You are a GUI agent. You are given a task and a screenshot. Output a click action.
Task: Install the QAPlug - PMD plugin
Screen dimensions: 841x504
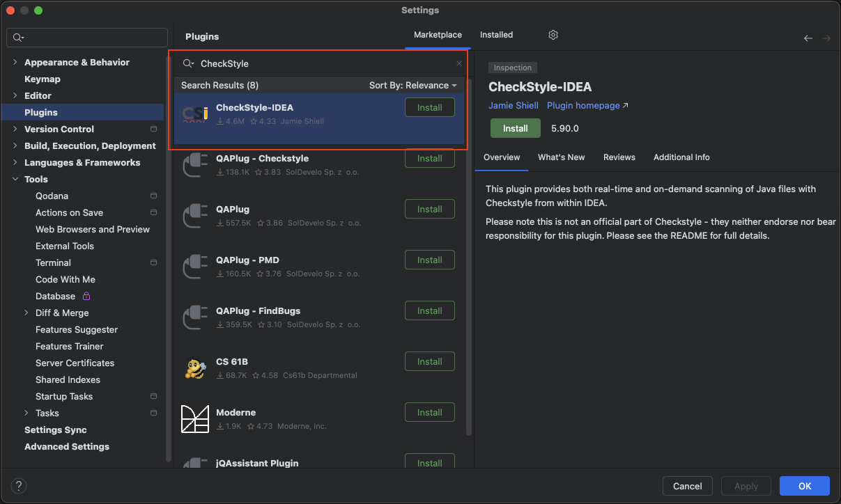pos(430,260)
